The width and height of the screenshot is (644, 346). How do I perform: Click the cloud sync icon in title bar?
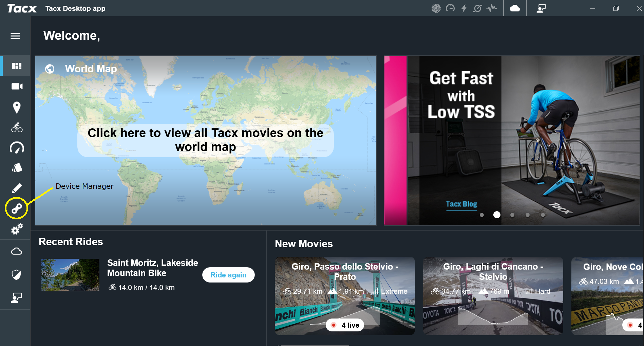pyautogui.click(x=515, y=8)
